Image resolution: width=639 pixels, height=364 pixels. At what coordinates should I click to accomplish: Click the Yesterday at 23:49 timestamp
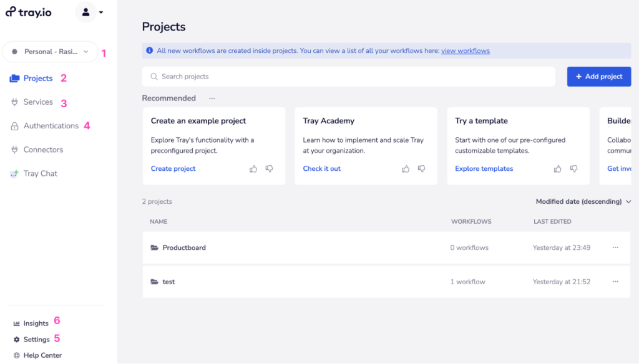[561, 247]
